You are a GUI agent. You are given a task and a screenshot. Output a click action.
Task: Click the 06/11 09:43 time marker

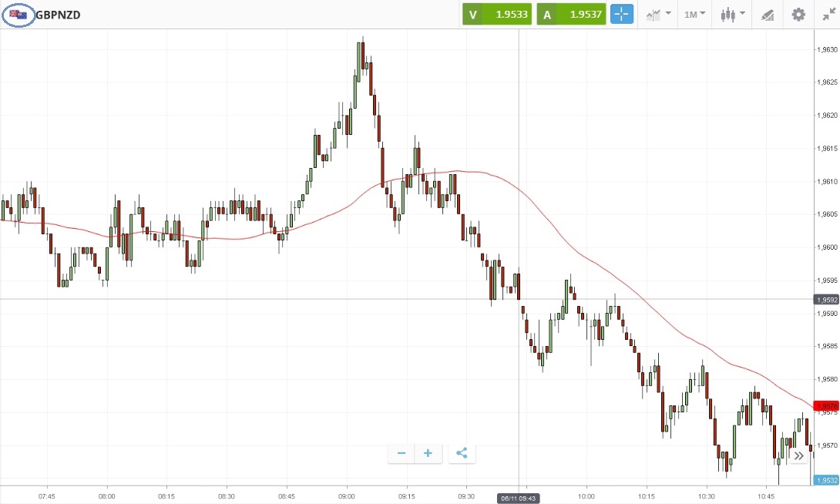tap(518, 499)
